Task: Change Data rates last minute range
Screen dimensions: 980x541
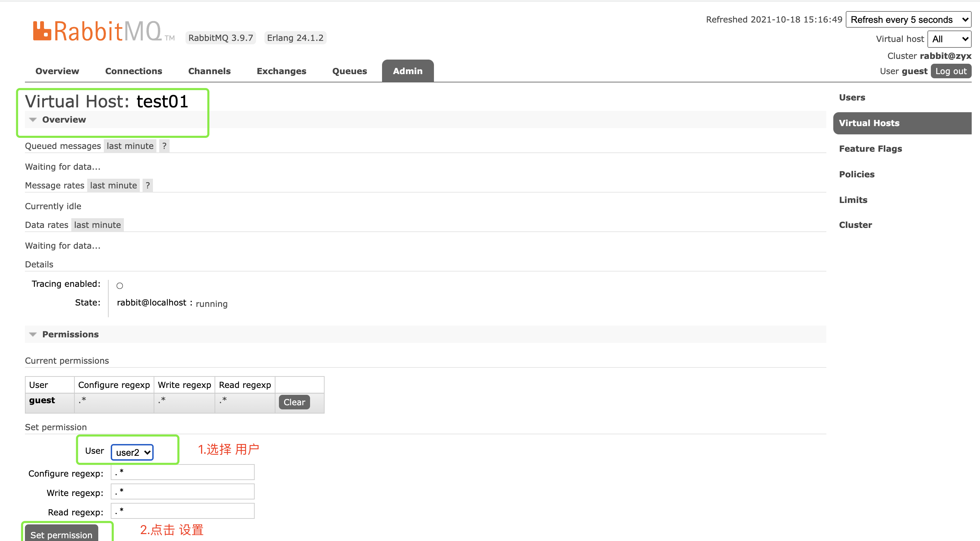Action: [97, 225]
